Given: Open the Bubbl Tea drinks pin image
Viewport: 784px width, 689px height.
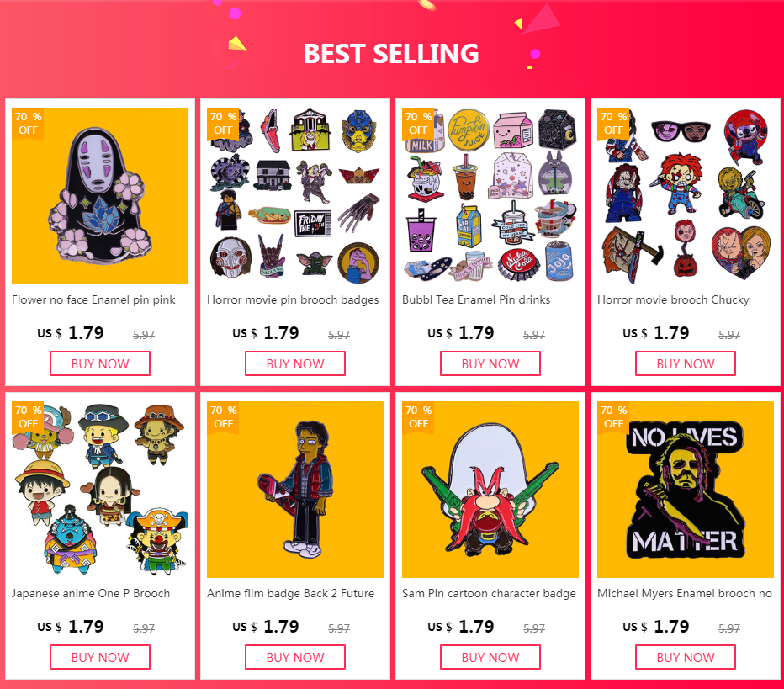Looking at the screenshot, I should click(x=490, y=195).
